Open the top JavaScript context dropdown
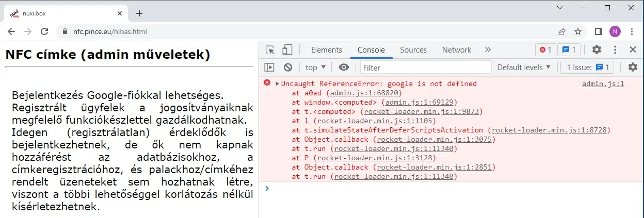644x218 pixels. [316, 67]
